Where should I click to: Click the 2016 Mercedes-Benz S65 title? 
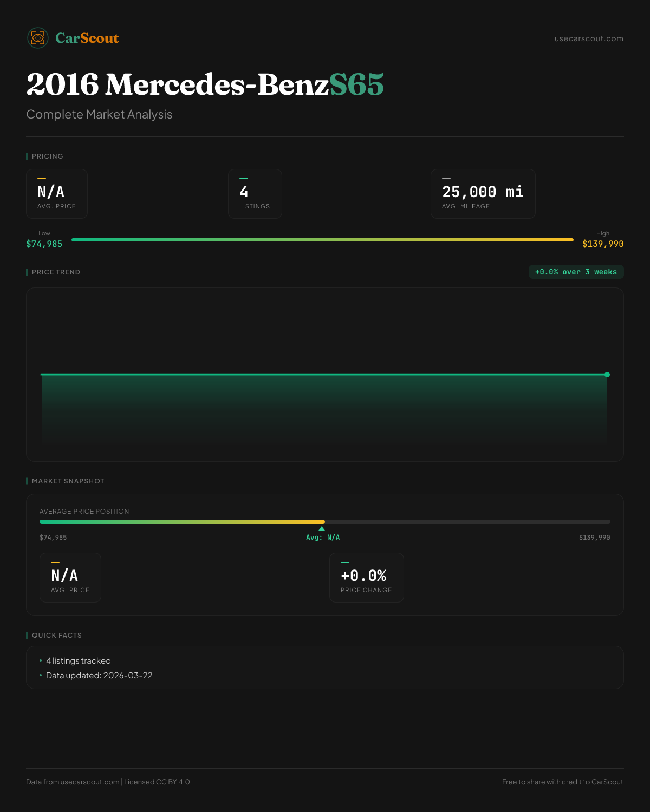click(205, 84)
